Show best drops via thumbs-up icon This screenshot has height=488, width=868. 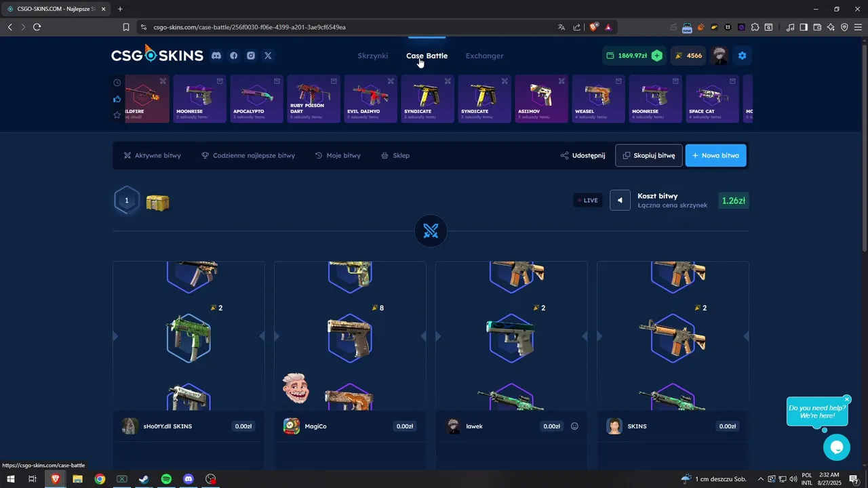tap(117, 99)
